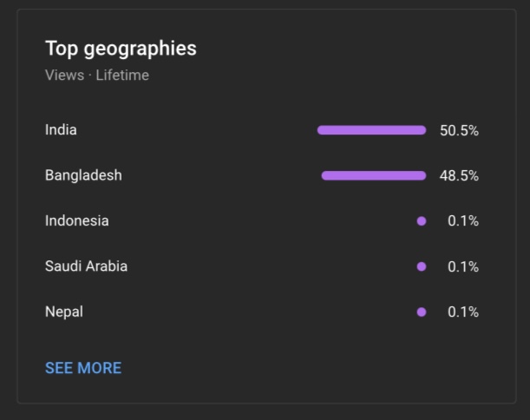Click the 0.1% value for Saudi Arabia
Viewport: 530px width, 420px height.
tap(463, 266)
